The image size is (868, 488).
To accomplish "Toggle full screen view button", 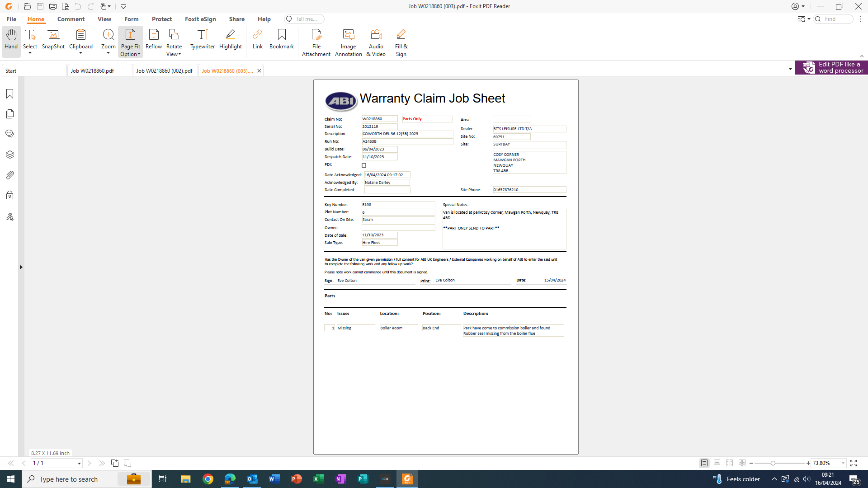I will (x=854, y=463).
